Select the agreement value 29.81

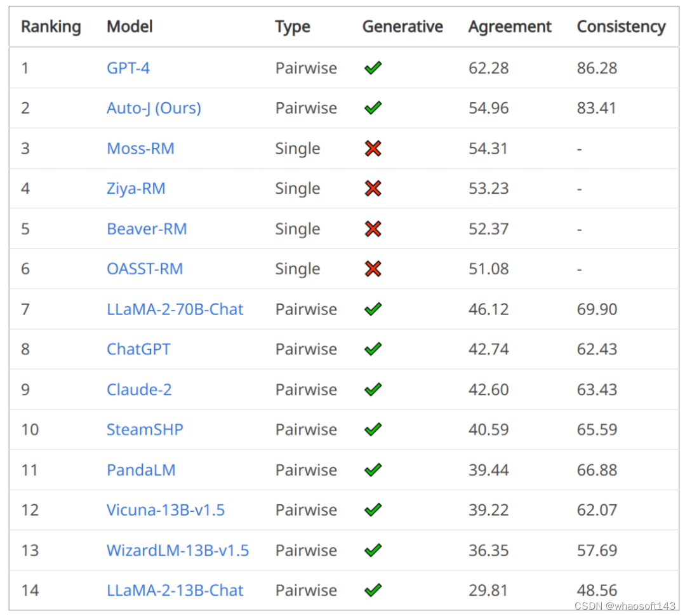point(488,590)
